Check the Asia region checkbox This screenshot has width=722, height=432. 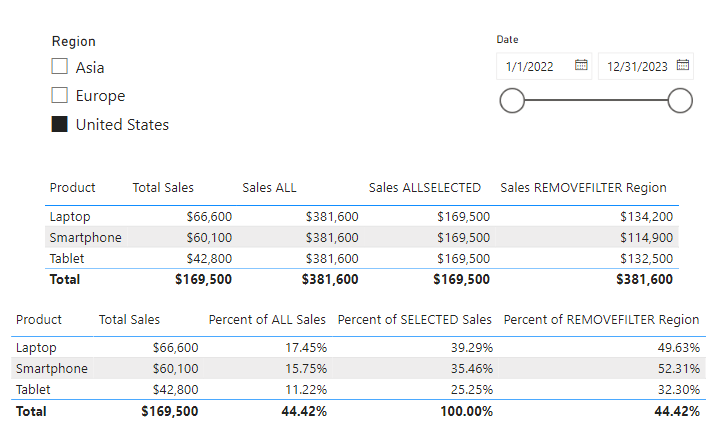click(x=60, y=68)
